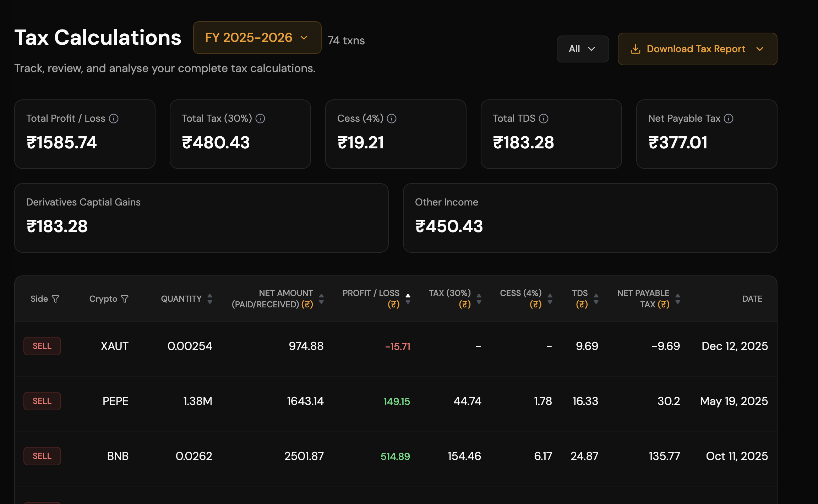
Task: Sort by Quantity column arrows
Action: pos(210,299)
